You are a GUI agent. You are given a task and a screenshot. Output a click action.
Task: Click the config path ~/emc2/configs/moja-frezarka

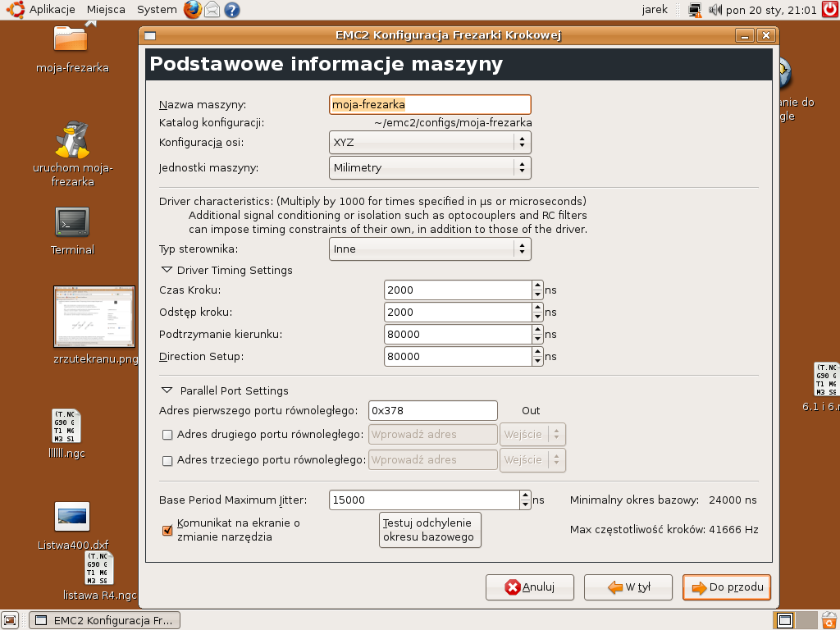point(453,123)
